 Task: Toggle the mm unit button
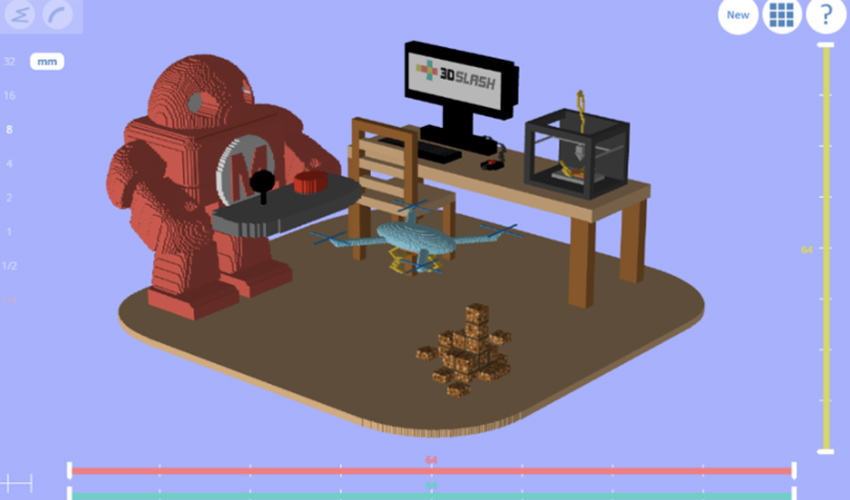(x=46, y=61)
